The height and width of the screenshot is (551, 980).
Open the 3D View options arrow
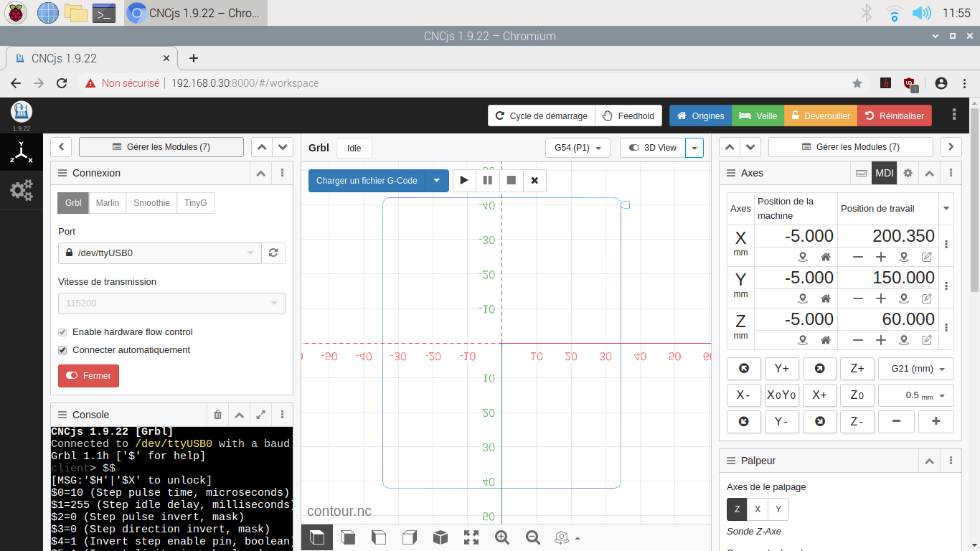[694, 148]
